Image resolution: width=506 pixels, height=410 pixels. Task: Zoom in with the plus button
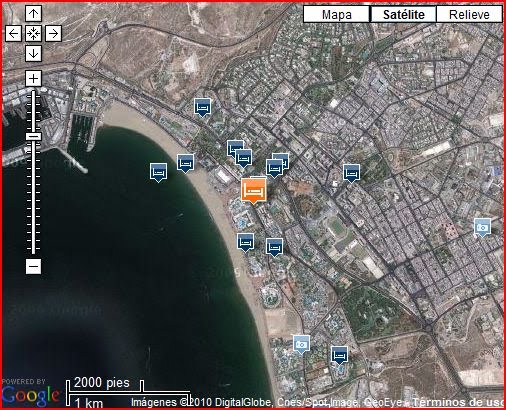coord(33,79)
